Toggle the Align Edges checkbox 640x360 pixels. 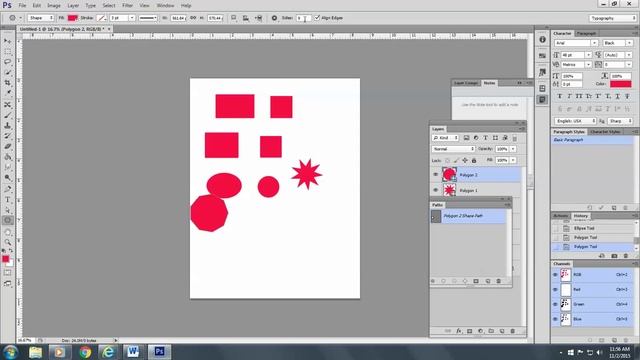pyautogui.click(x=317, y=18)
